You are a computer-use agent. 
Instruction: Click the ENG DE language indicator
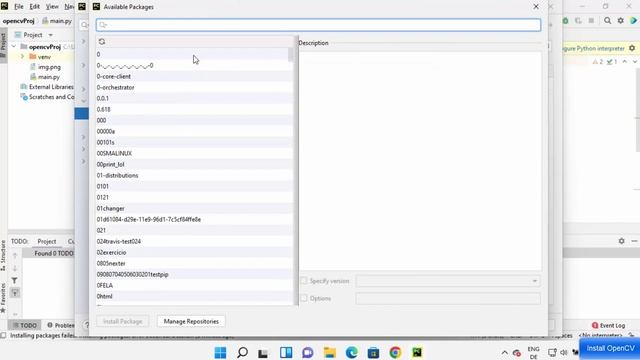pos(533,353)
